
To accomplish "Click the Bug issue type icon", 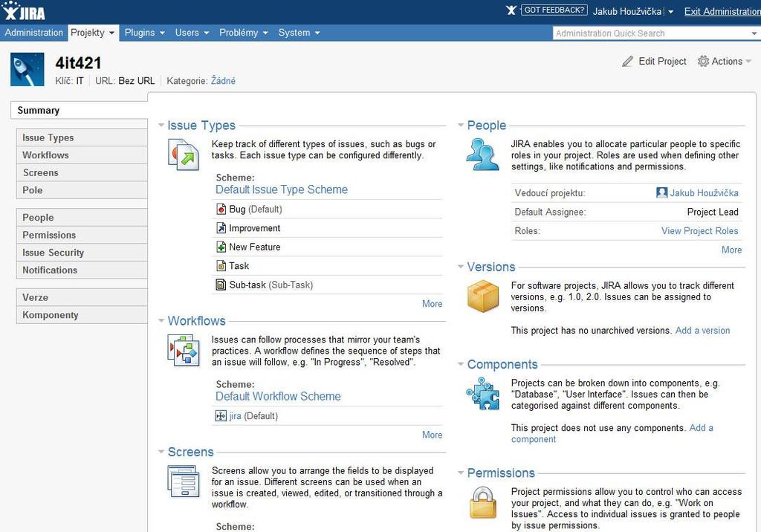I will pos(221,210).
